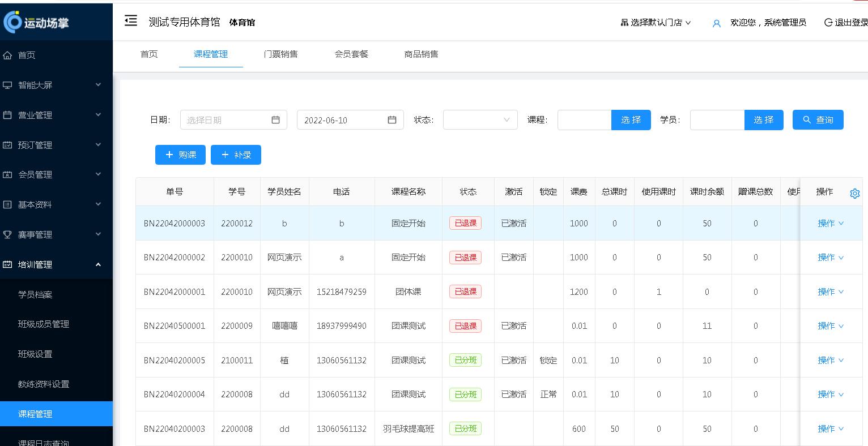Viewport: 868px width, 446px height.
Task: Switch to the 商品销售 tab
Action: point(422,54)
